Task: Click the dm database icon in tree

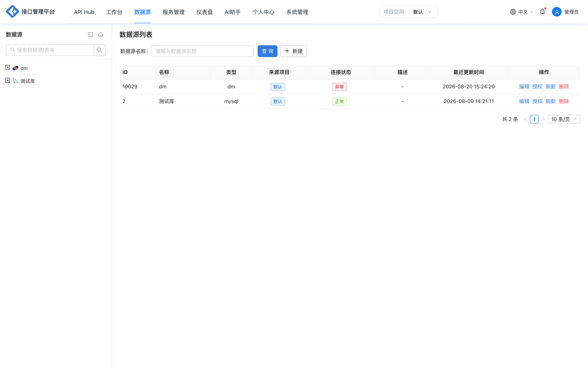Action: pyautogui.click(x=16, y=68)
